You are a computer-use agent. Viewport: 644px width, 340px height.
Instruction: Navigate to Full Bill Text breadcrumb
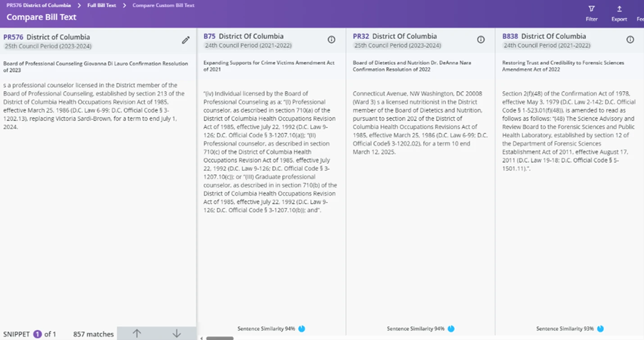pyautogui.click(x=102, y=5)
